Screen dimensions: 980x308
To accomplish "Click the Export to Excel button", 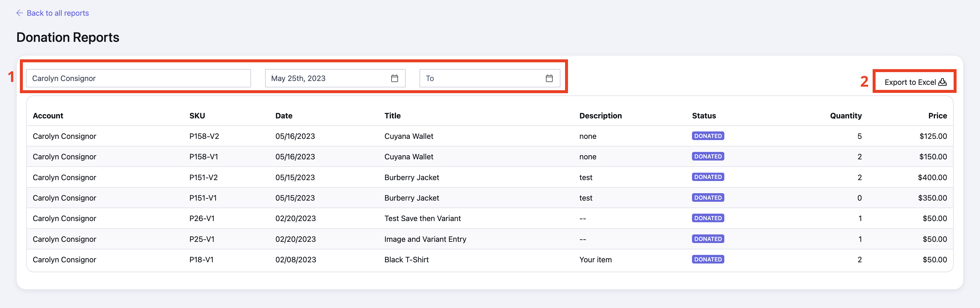I will click(x=915, y=82).
